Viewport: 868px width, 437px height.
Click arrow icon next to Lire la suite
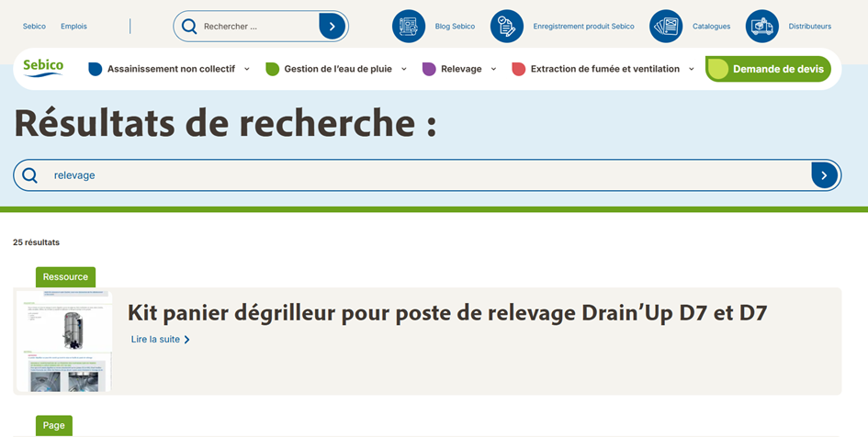coord(186,340)
